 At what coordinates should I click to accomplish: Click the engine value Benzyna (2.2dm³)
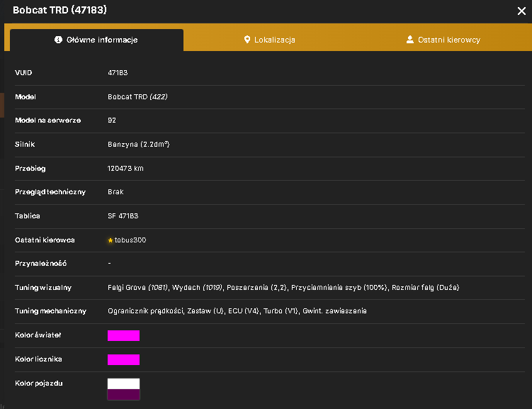click(x=138, y=145)
